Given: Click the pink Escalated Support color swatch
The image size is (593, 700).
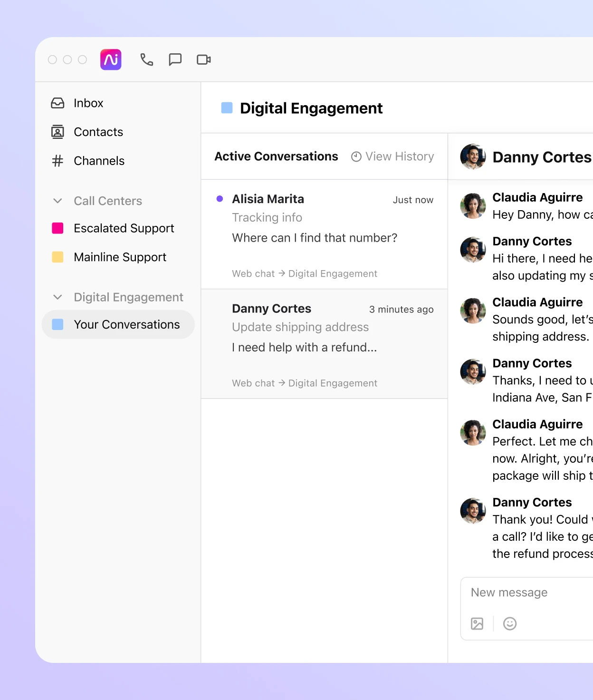Looking at the screenshot, I should point(57,228).
